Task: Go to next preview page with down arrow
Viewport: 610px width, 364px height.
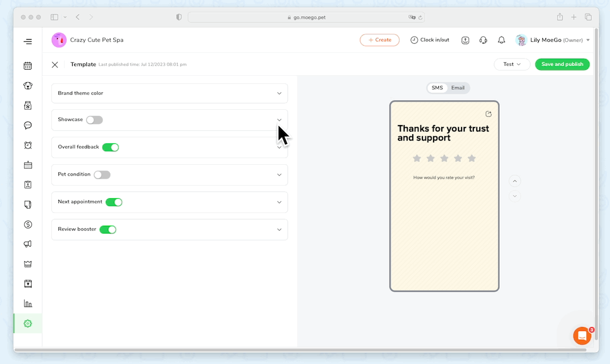Action: (x=515, y=196)
